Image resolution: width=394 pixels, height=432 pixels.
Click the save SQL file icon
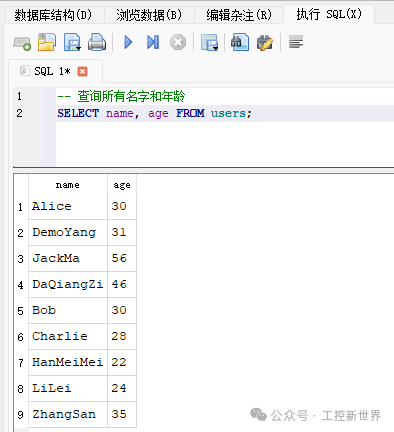(72, 42)
